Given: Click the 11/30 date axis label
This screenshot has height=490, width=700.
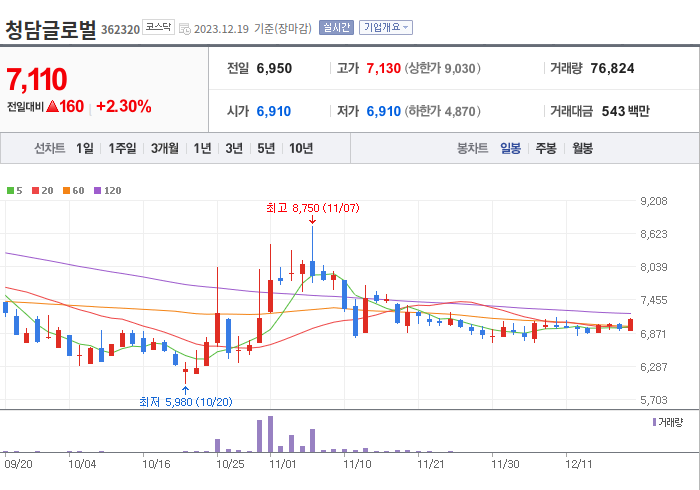Looking at the screenshot, I should (505, 464).
